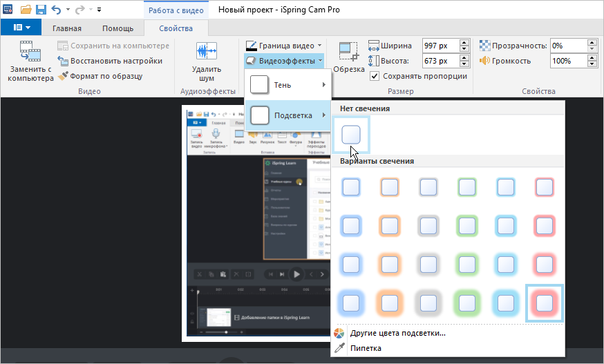The width and height of the screenshot is (604, 364).
Task: Click the Высота value field
Action: click(x=441, y=61)
